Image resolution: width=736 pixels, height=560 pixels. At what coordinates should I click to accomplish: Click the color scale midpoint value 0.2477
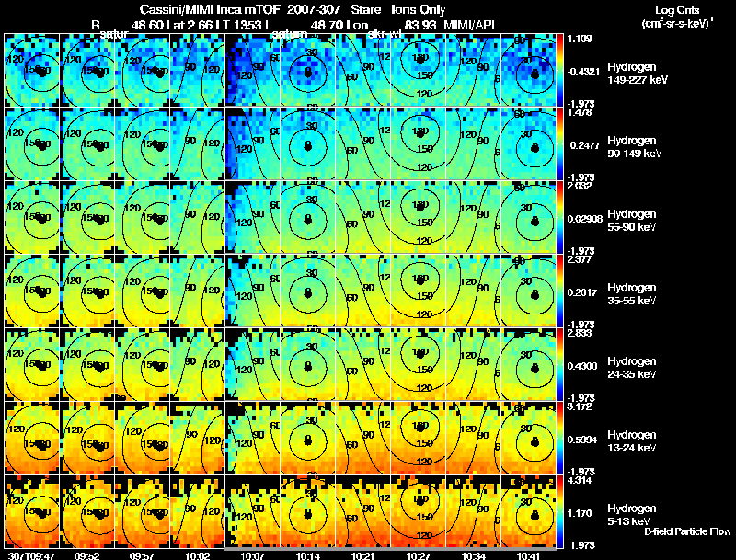tap(584, 145)
